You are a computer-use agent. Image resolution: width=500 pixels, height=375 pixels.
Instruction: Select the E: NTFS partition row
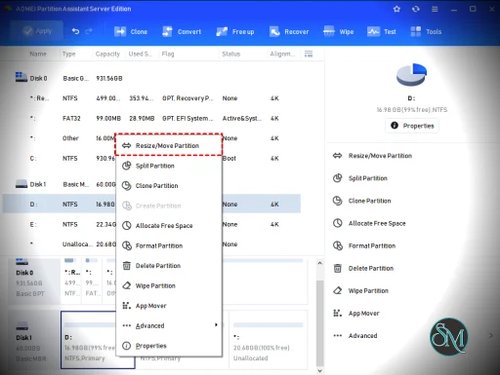(152, 224)
